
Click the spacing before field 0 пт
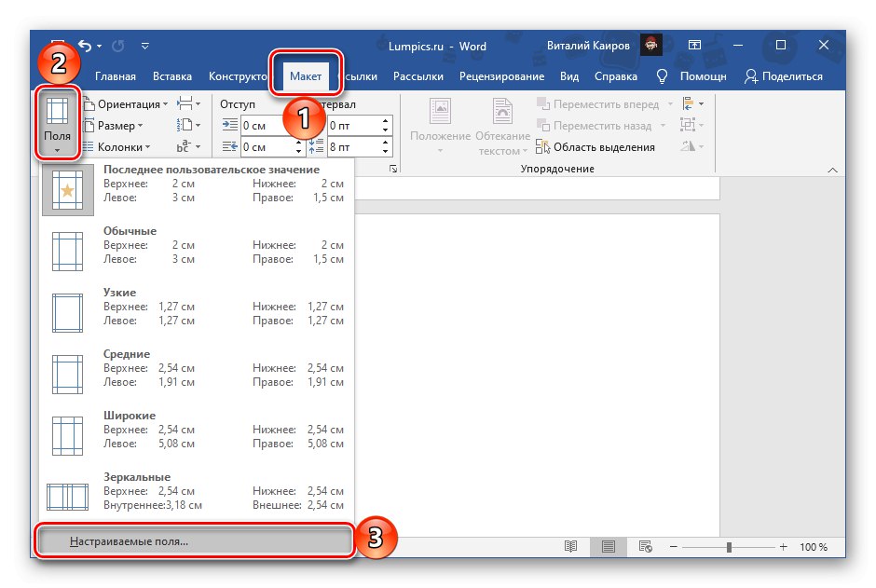point(353,126)
